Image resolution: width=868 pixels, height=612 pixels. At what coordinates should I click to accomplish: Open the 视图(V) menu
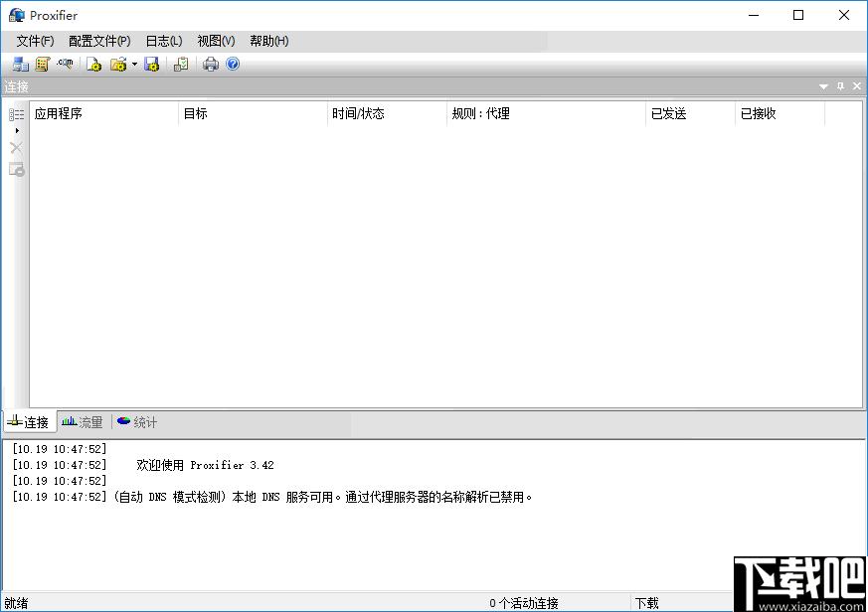(216, 41)
